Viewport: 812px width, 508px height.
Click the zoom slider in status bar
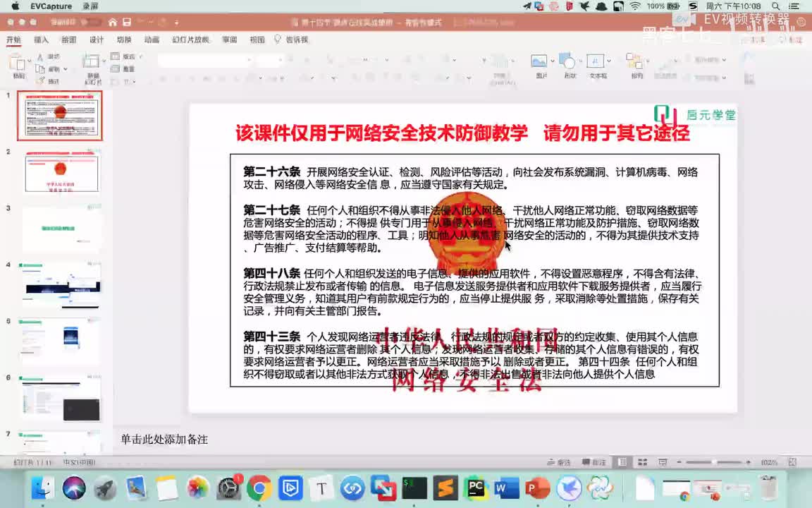(713, 462)
